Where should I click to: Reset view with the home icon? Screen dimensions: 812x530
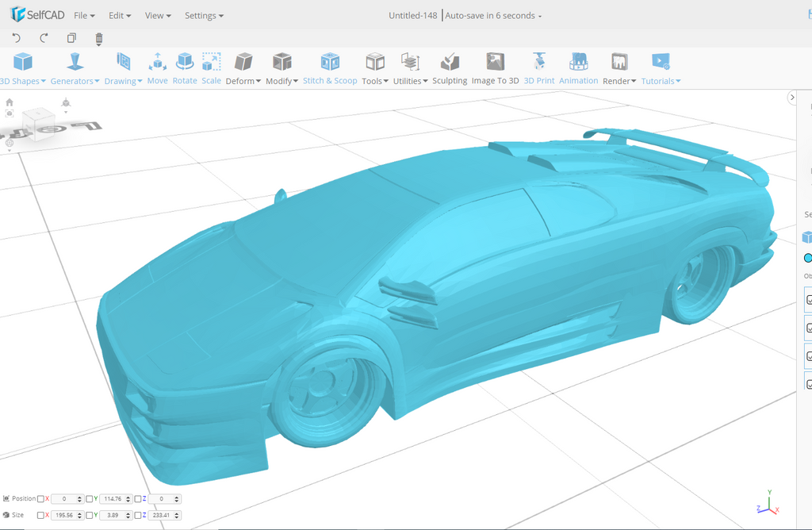click(10, 102)
